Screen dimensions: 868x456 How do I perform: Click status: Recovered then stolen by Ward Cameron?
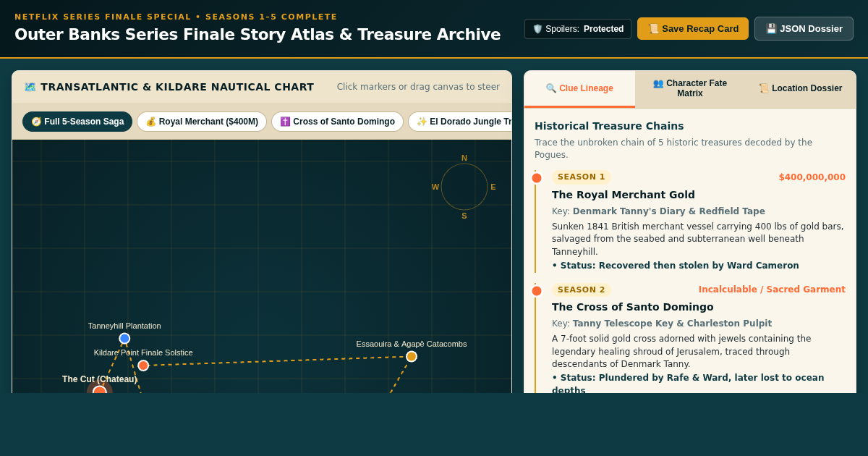coord(676,266)
